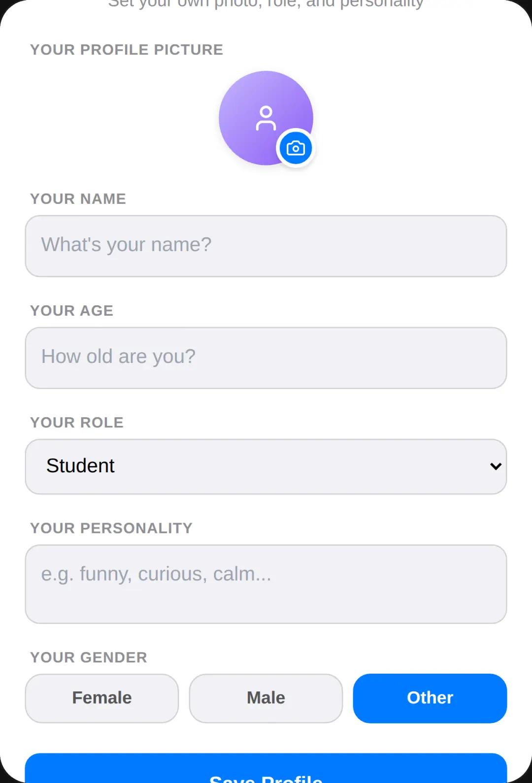Open the Student role dropdown
This screenshot has width=532, height=783.
point(266,467)
